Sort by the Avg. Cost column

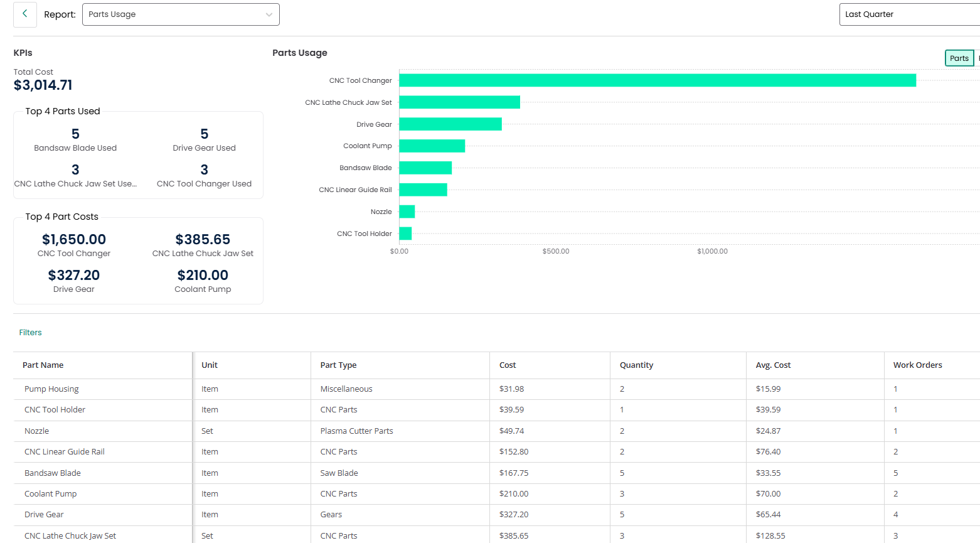[x=773, y=365]
